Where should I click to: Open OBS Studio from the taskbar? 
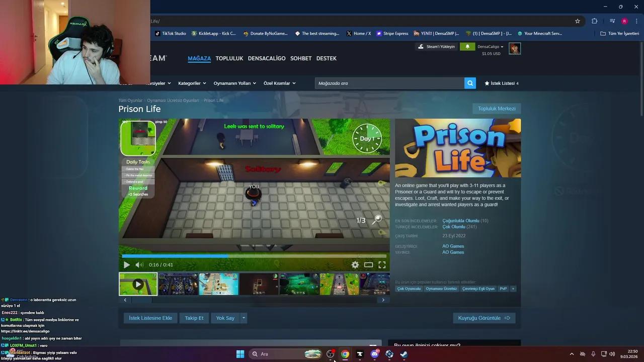331,354
